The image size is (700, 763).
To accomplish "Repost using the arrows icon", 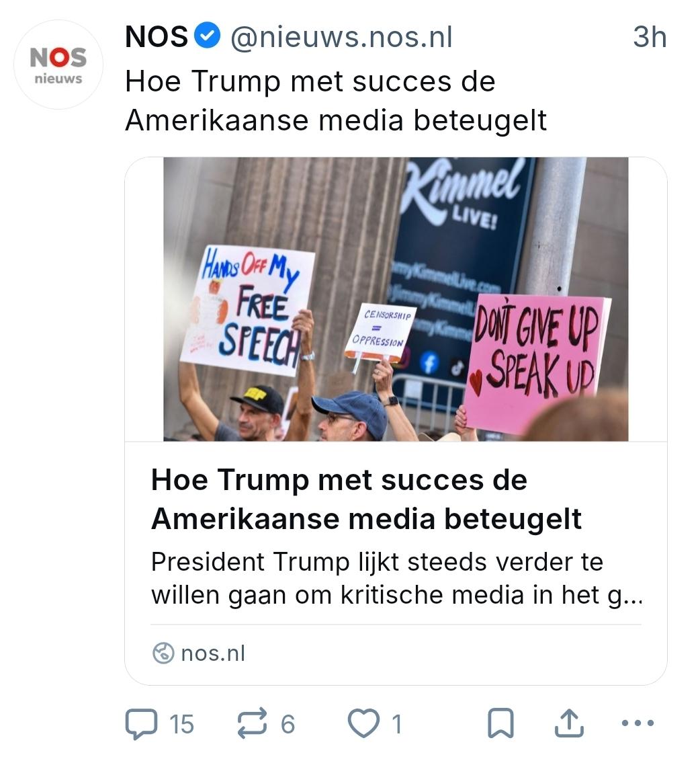I will click(x=253, y=724).
